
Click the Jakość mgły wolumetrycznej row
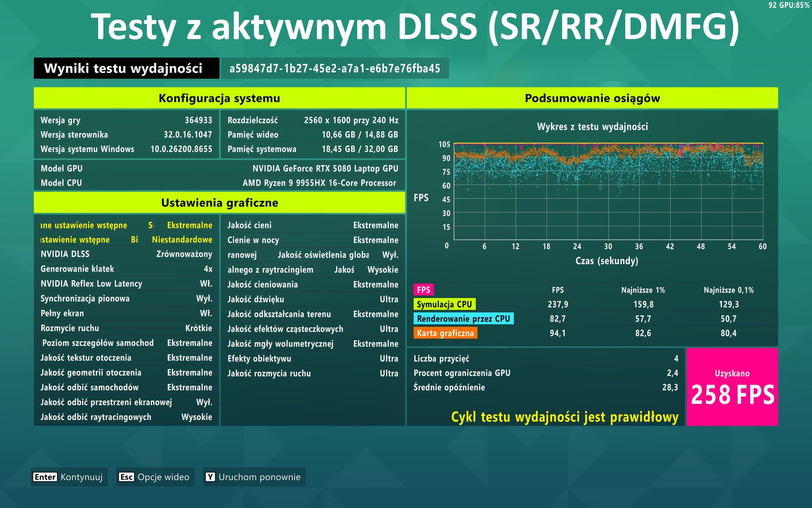313,344
